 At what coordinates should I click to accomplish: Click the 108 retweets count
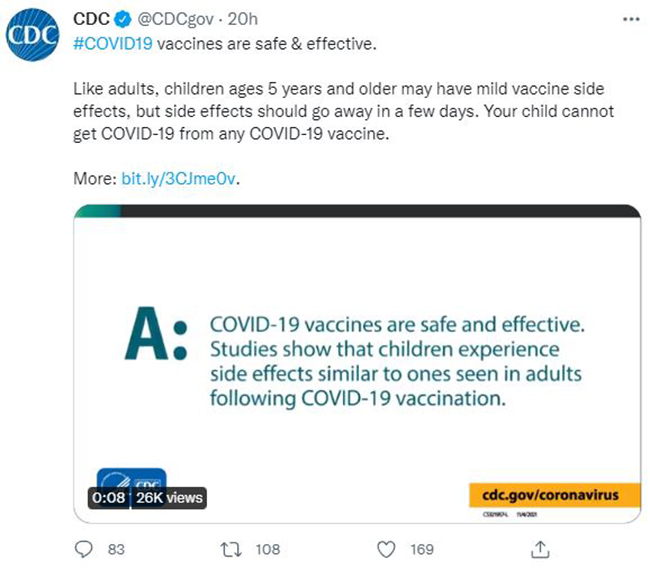coord(268,550)
